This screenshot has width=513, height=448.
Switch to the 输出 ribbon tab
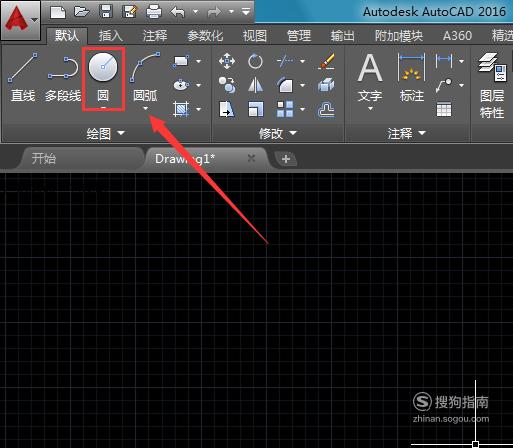342,35
